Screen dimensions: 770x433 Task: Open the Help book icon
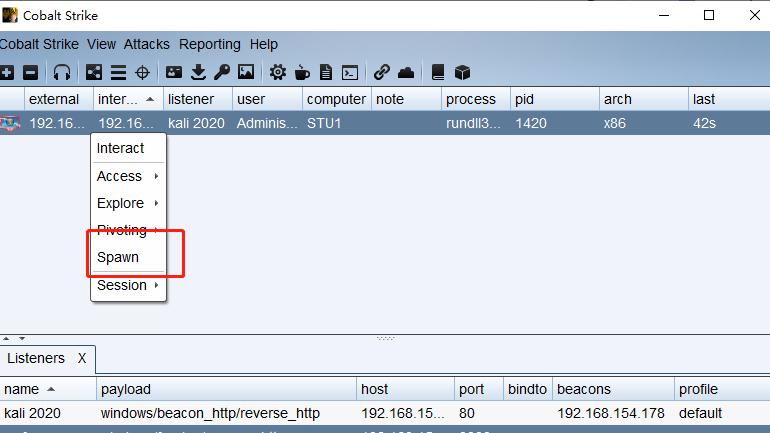(438, 73)
